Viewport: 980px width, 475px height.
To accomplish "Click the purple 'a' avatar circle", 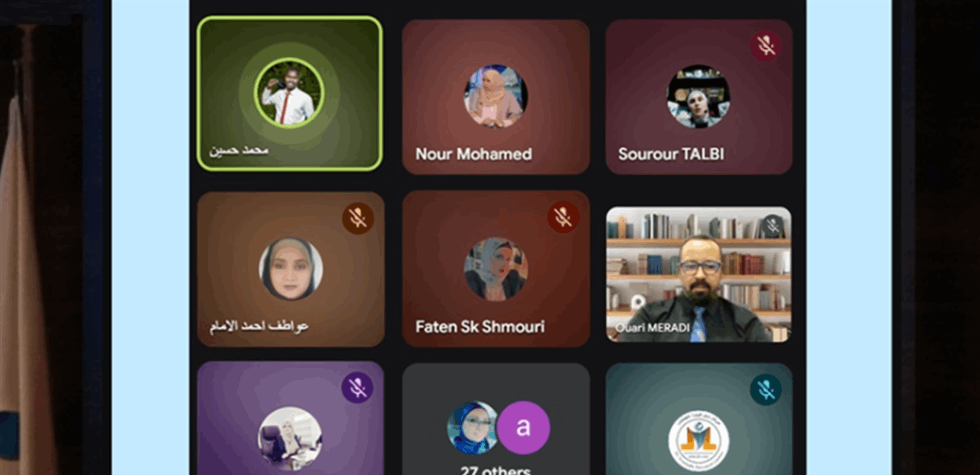I will [523, 428].
